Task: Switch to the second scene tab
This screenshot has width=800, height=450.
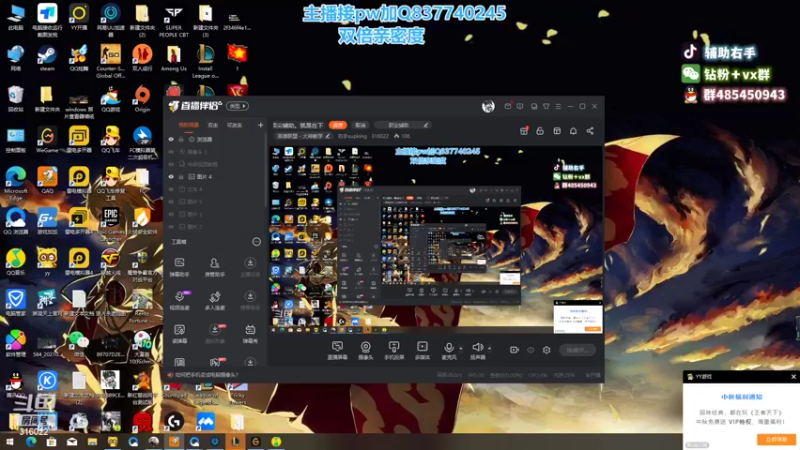Action: (x=213, y=125)
